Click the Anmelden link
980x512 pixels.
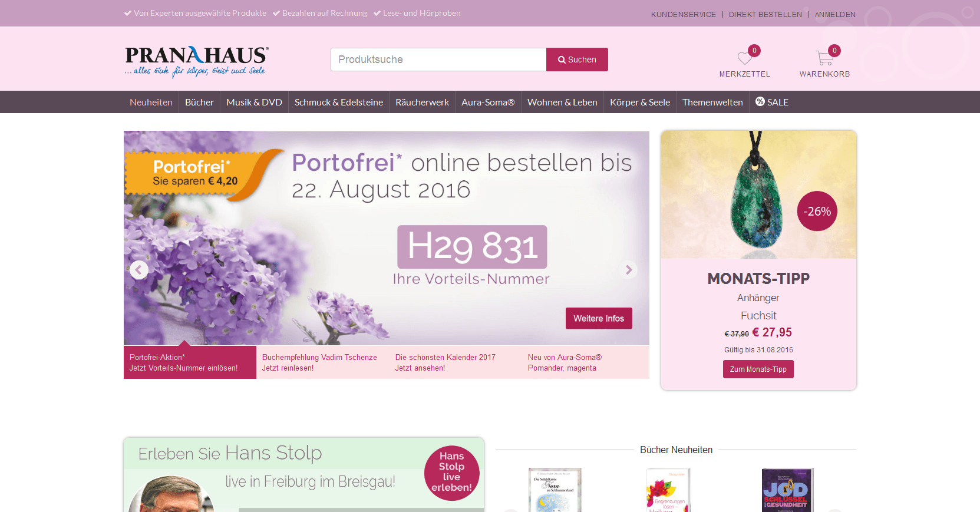click(835, 15)
